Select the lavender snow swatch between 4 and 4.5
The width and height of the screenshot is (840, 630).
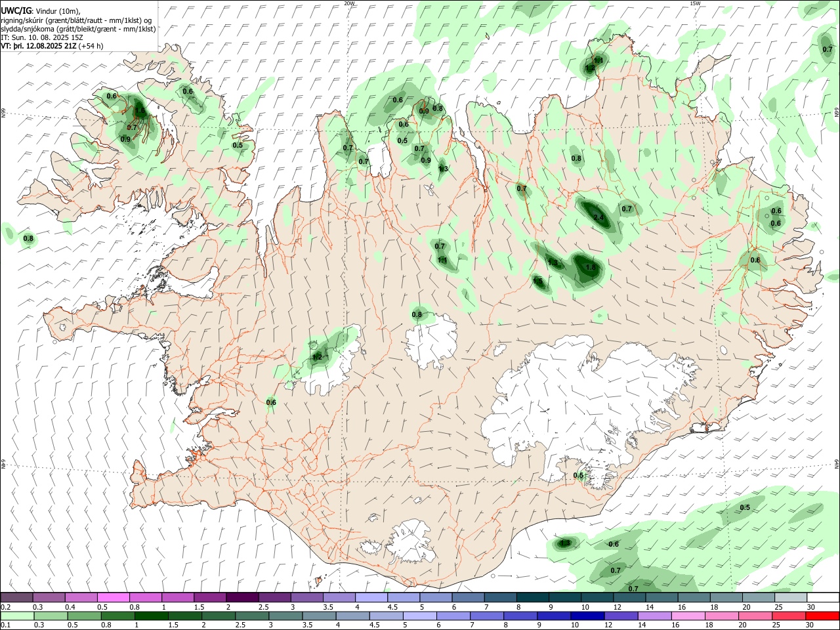371,597
